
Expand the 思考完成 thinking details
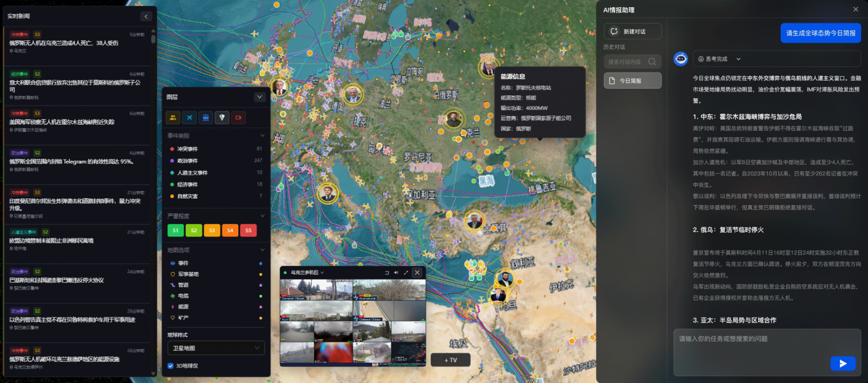pyautogui.click(x=738, y=59)
